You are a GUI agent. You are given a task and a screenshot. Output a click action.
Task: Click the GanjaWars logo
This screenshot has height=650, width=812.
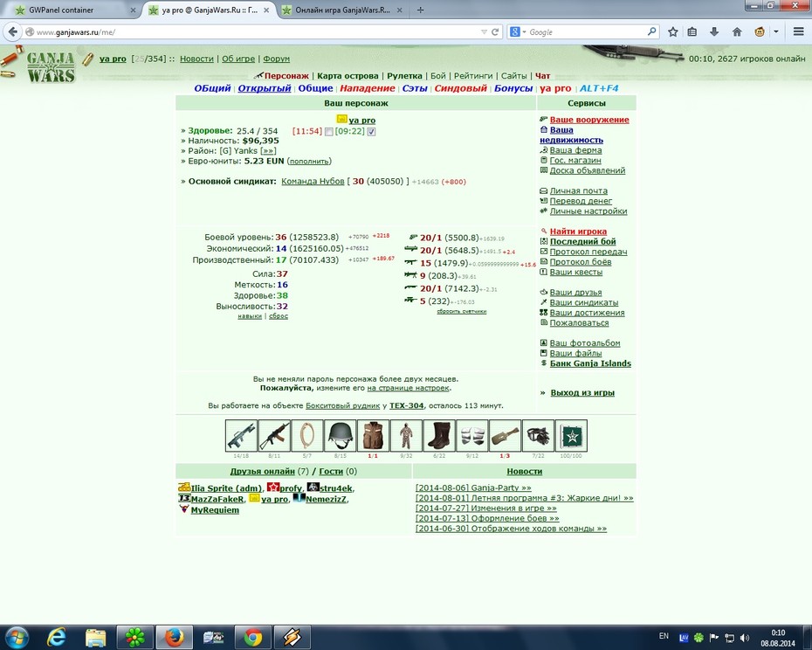(x=51, y=67)
